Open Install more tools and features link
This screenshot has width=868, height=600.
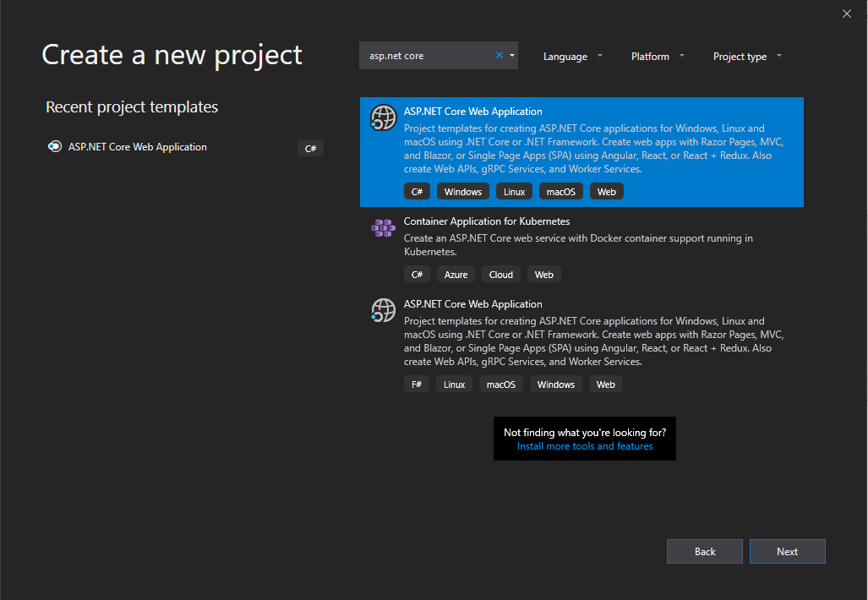point(584,445)
